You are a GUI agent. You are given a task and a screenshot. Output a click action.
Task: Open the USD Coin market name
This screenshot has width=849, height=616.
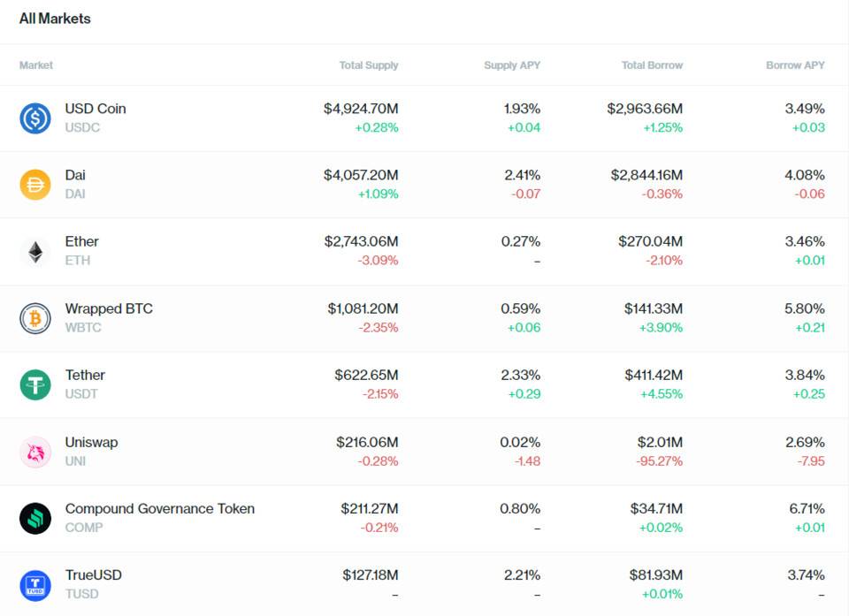click(96, 109)
